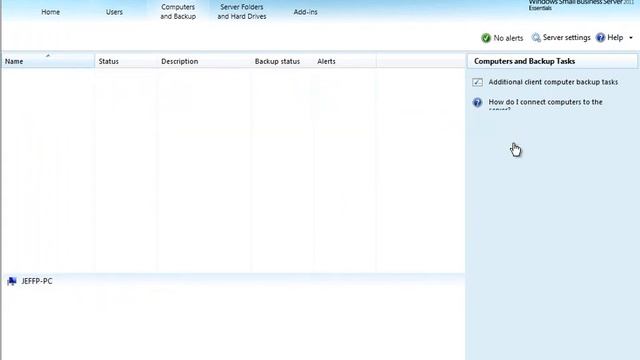Click the Name column sort arrow
This screenshot has height=360, width=640.
click(x=48, y=55)
